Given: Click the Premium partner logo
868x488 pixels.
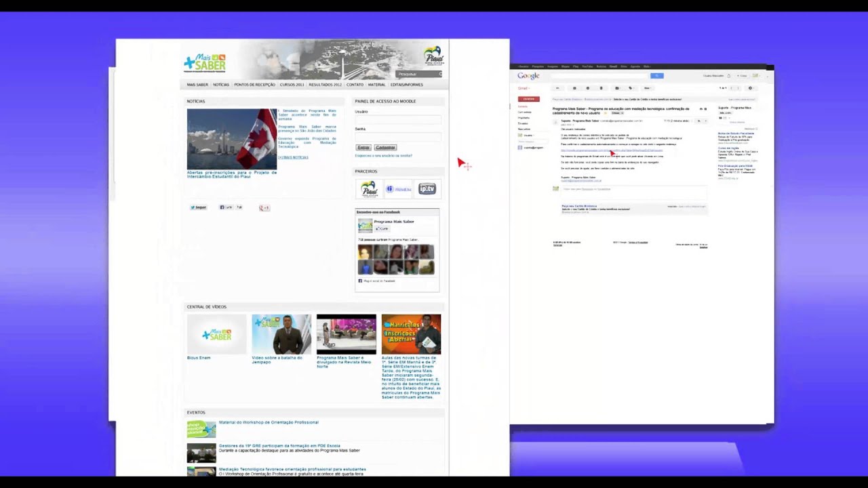Looking at the screenshot, I should [399, 189].
